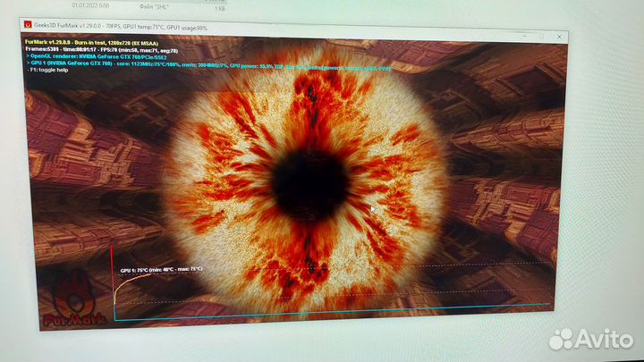This screenshot has width=644, height=362.
Task: Maximize the FurMark window
Action: pyautogui.click(x=542, y=37)
